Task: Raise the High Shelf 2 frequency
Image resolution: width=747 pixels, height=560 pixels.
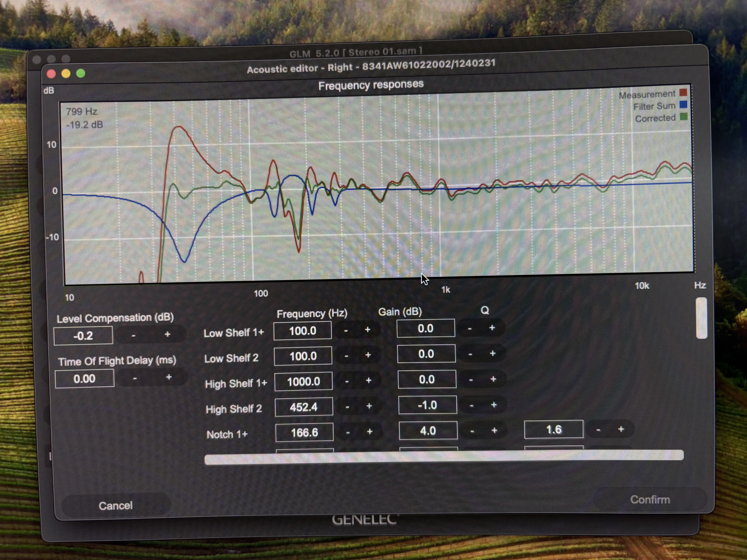Action: pyautogui.click(x=369, y=406)
